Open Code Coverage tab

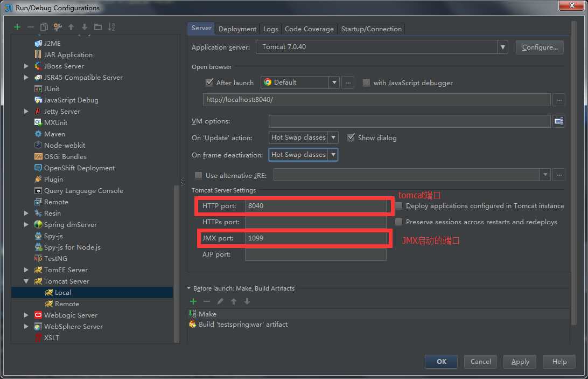(x=309, y=29)
